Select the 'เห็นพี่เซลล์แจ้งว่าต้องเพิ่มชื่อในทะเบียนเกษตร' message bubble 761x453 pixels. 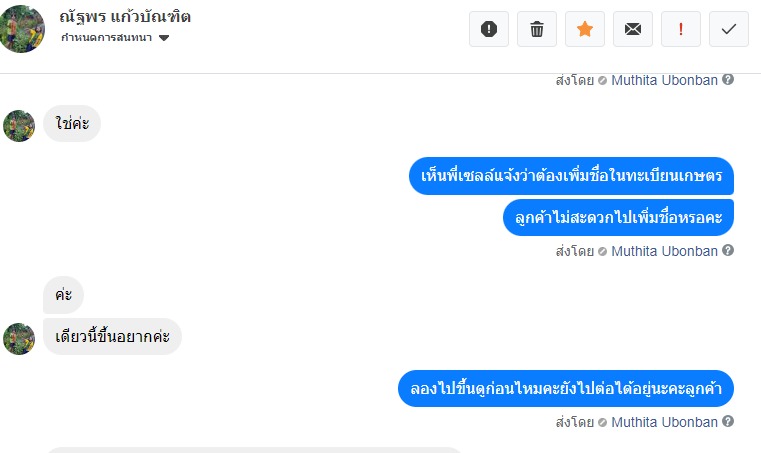click(x=571, y=176)
